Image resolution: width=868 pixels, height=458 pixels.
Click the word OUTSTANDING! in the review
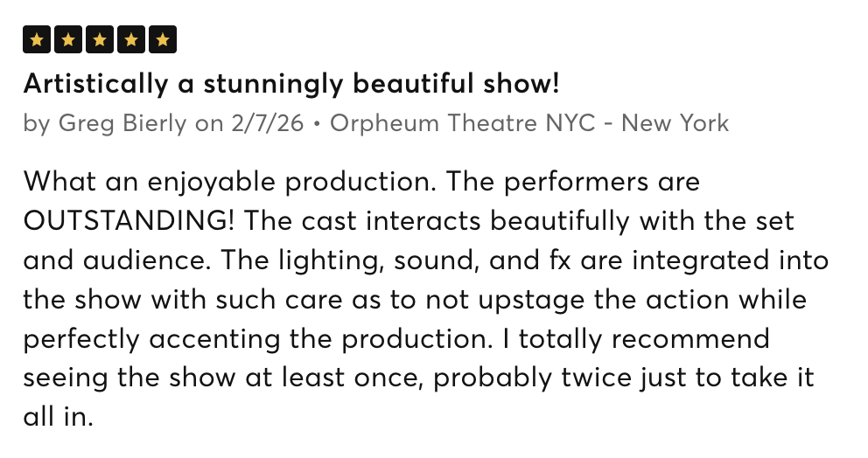pyautogui.click(x=129, y=222)
